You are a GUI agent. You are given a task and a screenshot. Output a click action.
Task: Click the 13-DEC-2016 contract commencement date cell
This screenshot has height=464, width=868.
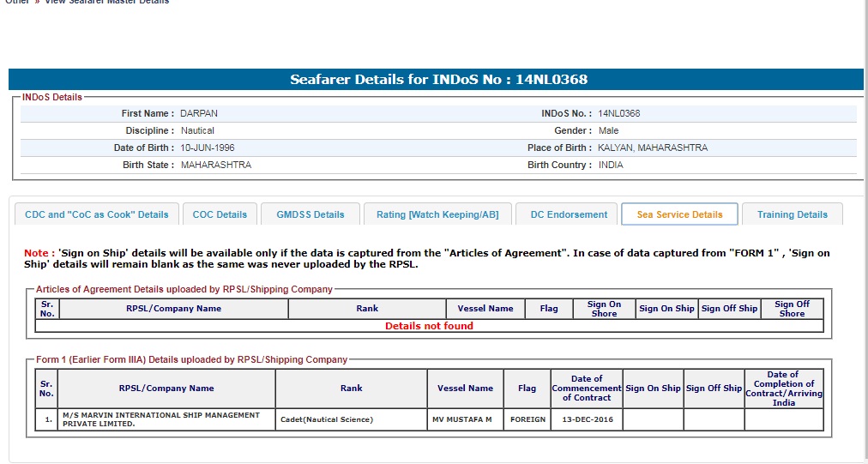[587, 419]
